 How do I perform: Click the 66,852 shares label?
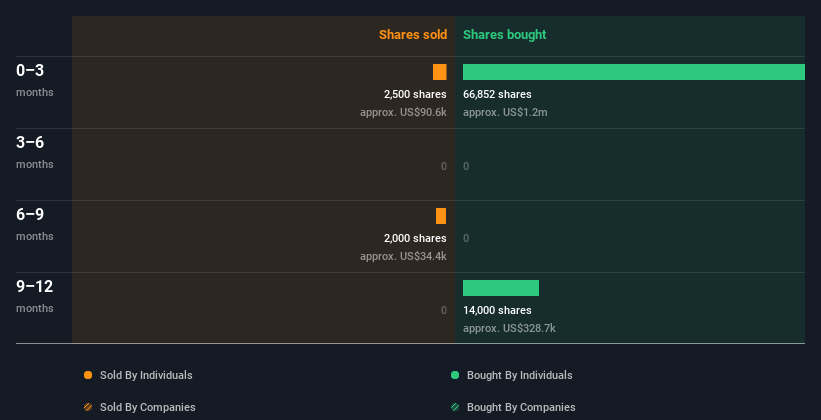(x=497, y=94)
